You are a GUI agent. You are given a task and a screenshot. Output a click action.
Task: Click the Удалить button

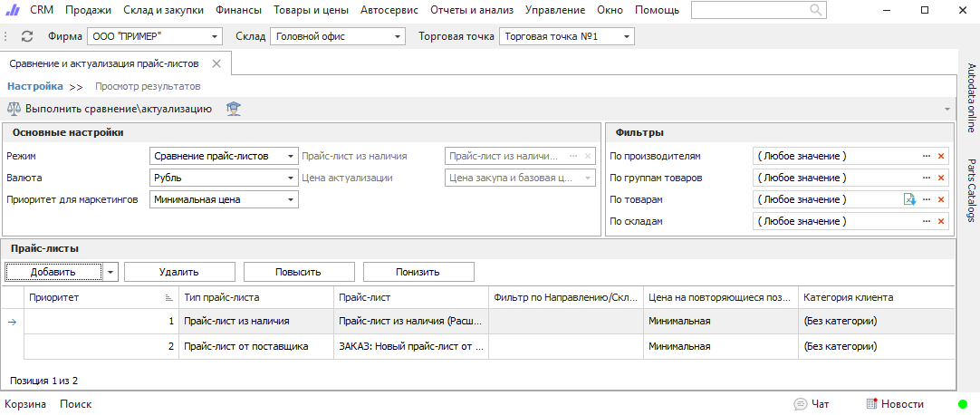[x=179, y=272]
